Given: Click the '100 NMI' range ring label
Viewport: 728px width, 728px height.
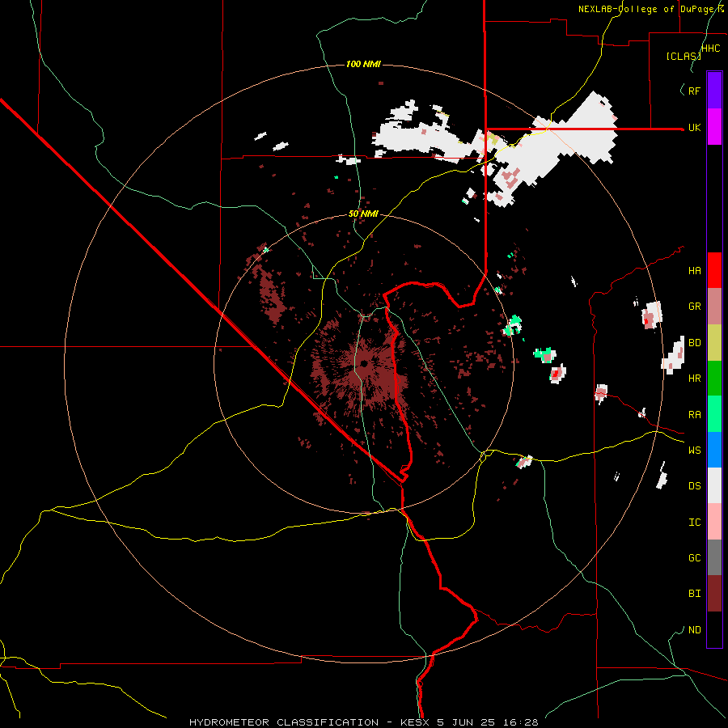Looking at the screenshot, I should [363, 64].
